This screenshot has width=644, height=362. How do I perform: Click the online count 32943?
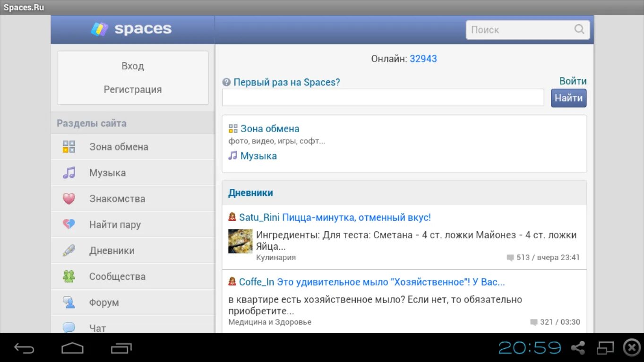tap(423, 59)
